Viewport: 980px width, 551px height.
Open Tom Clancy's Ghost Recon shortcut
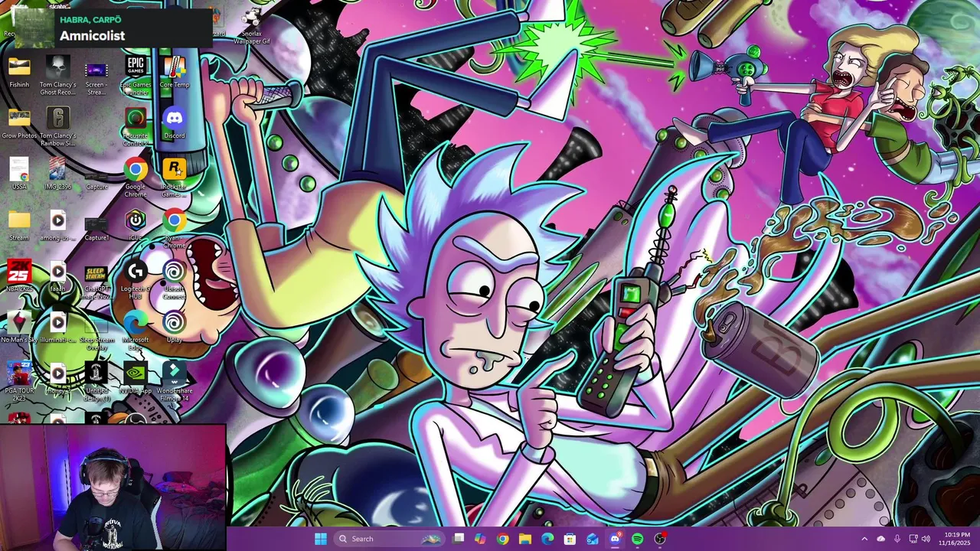tap(58, 75)
